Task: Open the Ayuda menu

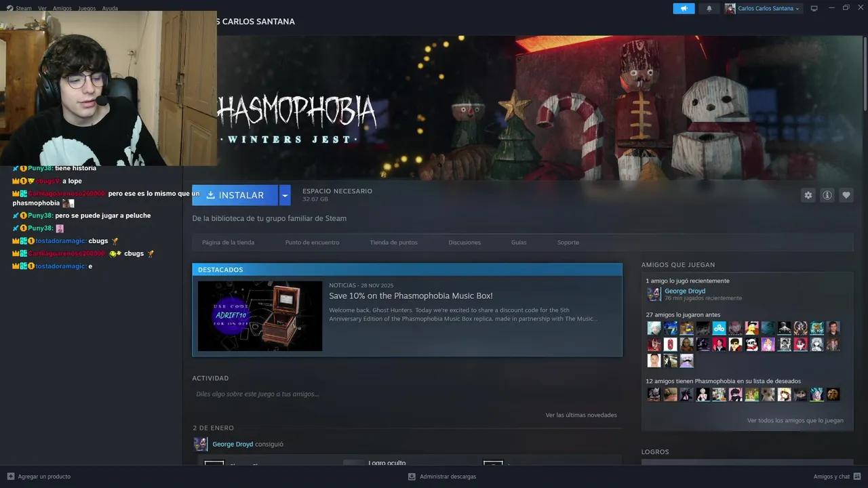Action: (x=109, y=8)
